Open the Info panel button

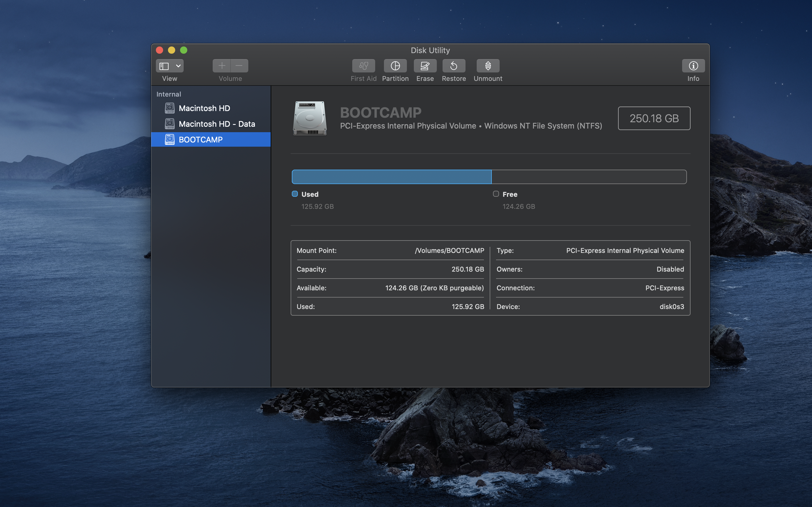pyautogui.click(x=693, y=66)
